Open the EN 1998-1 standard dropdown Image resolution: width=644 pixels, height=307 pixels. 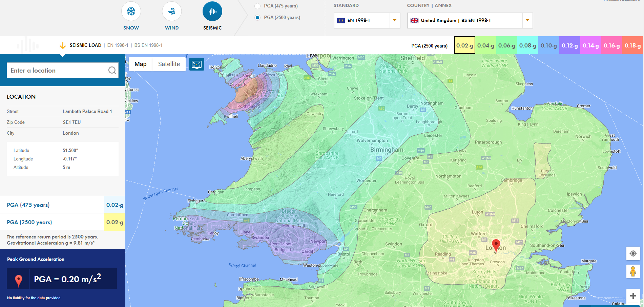(x=367, y=20)
